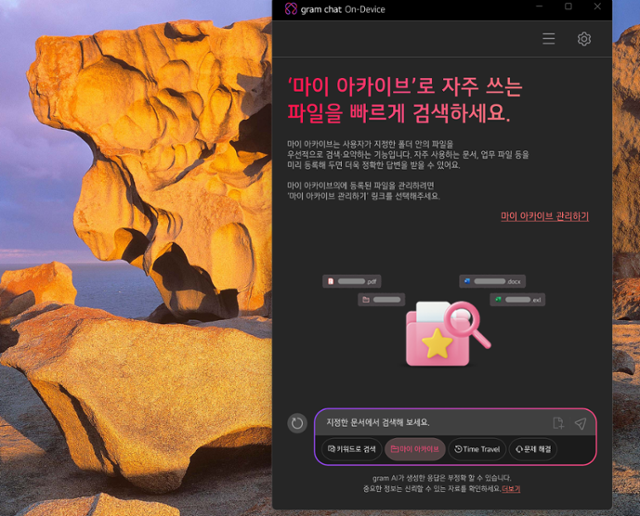Click the gram chat On-Device title text
The image size is (640, 516).
343,9
